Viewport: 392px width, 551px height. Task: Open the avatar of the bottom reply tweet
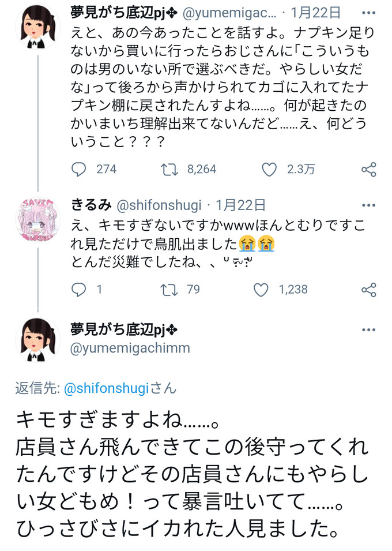pos(37,339)
